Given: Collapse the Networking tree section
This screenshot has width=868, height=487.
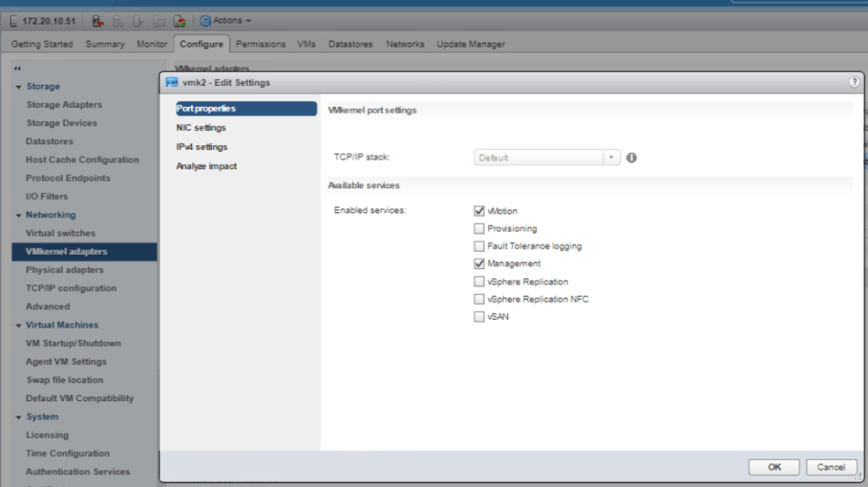Looking at the screenshot, I should click(19, 216).
